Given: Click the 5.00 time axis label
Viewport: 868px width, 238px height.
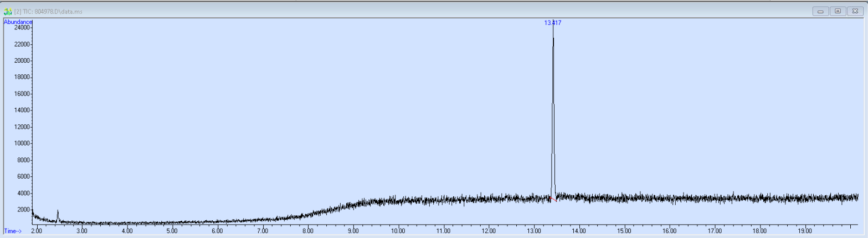Looking at the screenshot, I should pos(172,230).
